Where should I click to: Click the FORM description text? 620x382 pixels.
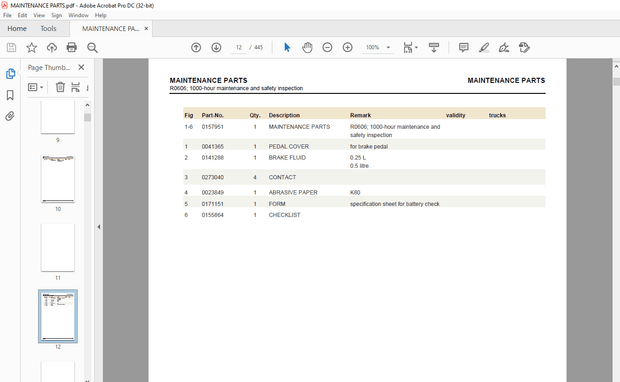tap(277, 204)
